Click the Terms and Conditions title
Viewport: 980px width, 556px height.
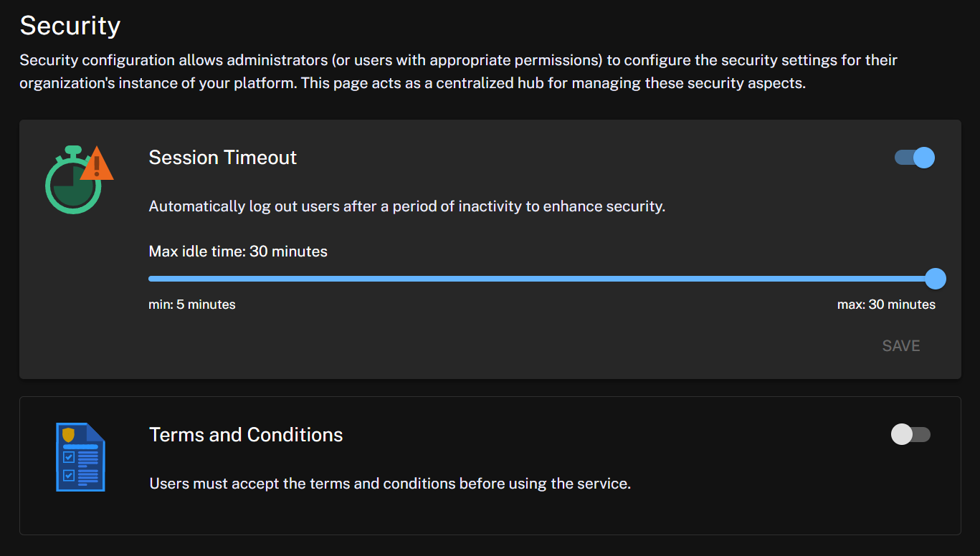coord(246,435)
